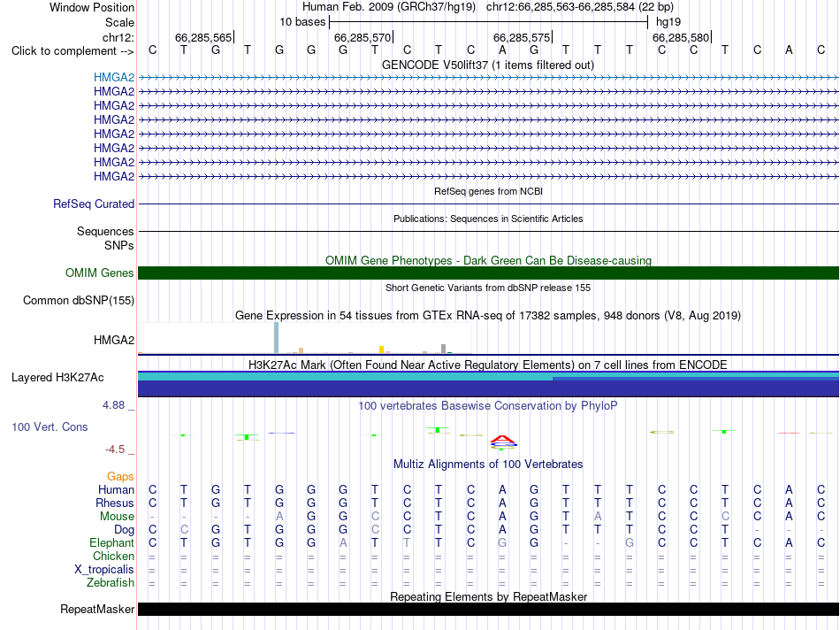The width and height of the screenshot is (840, 630).
Task: Open the RepeatMasker track label
Action: pyautogui.click(x=97, y=609)
